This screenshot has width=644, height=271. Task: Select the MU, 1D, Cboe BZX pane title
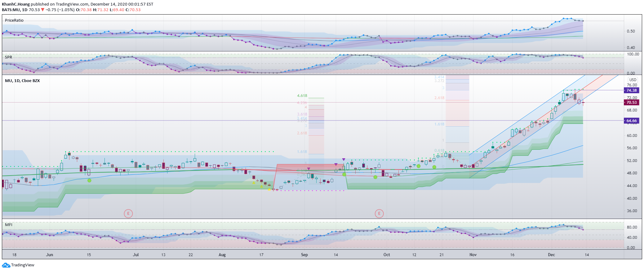click(22, 81)
